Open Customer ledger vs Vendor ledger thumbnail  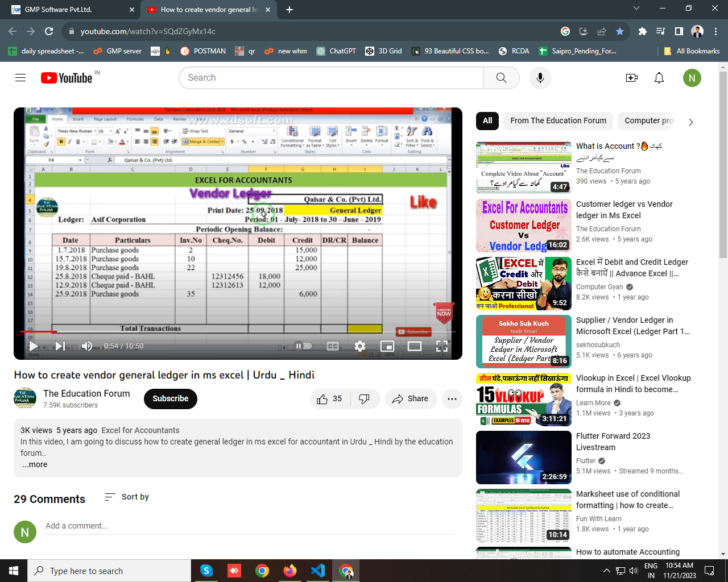point(523,226)
